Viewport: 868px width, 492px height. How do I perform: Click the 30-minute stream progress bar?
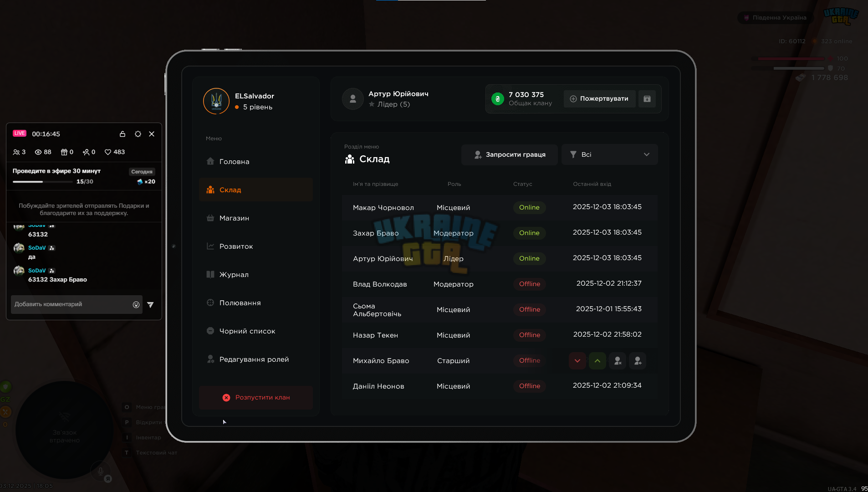click(42, 182)
